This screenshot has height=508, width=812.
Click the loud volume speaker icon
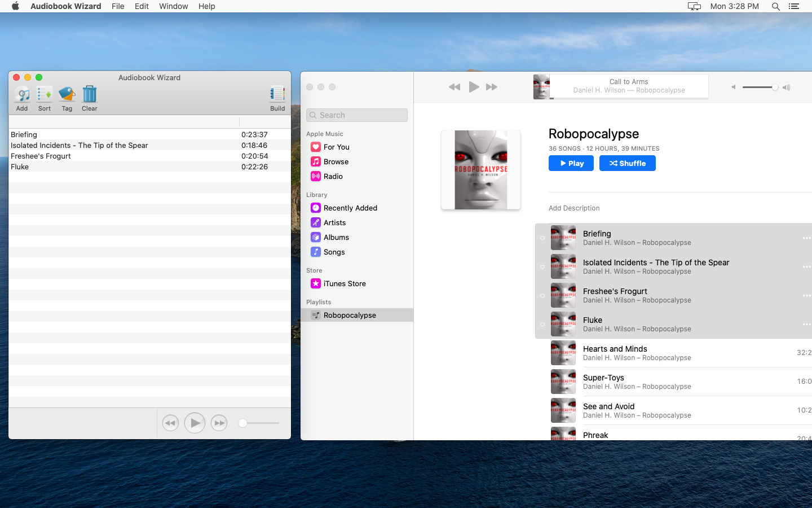[x=787, y=87]
